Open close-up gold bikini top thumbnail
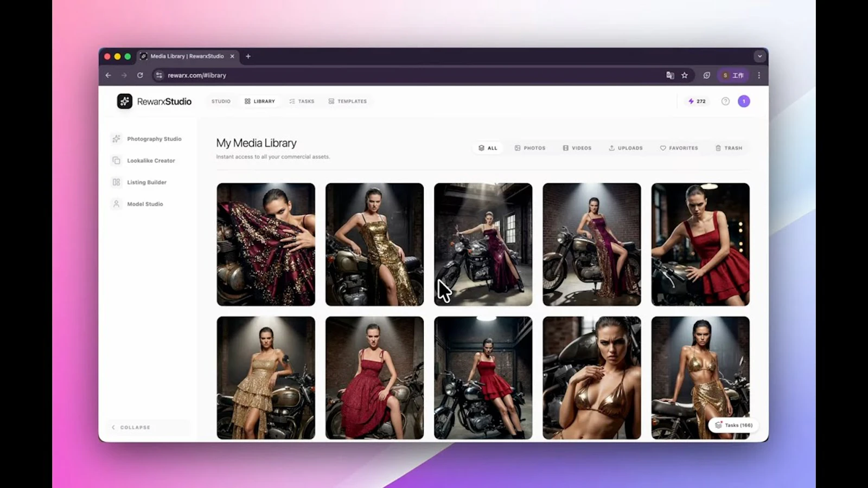The width and height of the screenshot is (868, 488). (592, 378)
